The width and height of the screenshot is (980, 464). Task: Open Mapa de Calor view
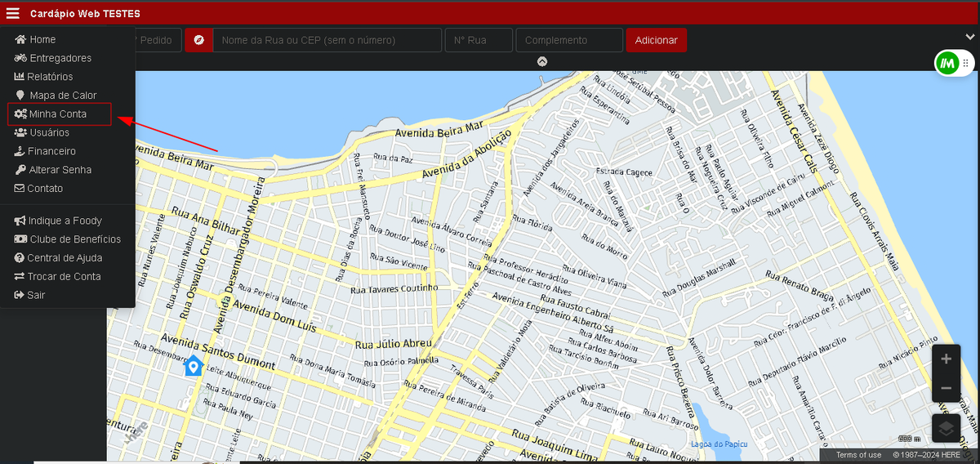click(x=63, y=96)
